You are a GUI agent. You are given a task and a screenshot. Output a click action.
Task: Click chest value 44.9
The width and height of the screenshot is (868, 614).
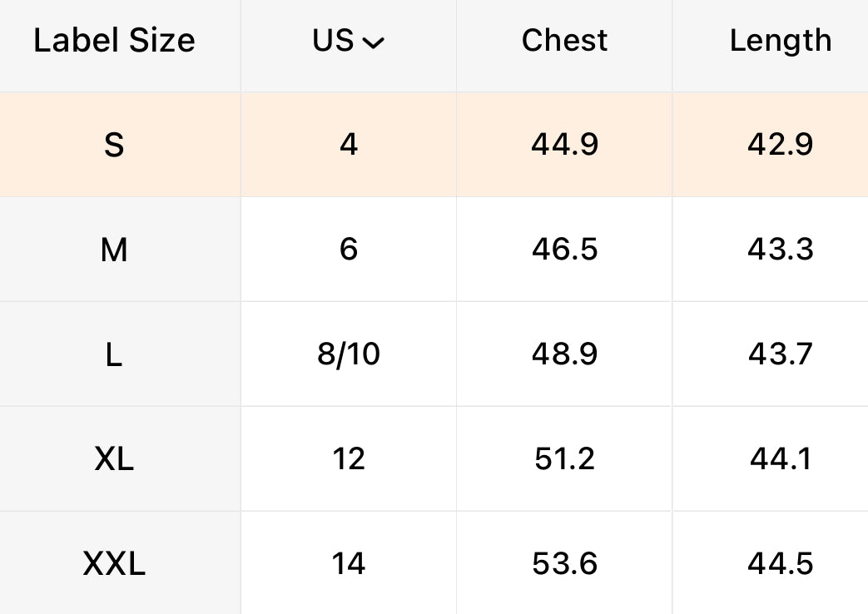(564, 145)
